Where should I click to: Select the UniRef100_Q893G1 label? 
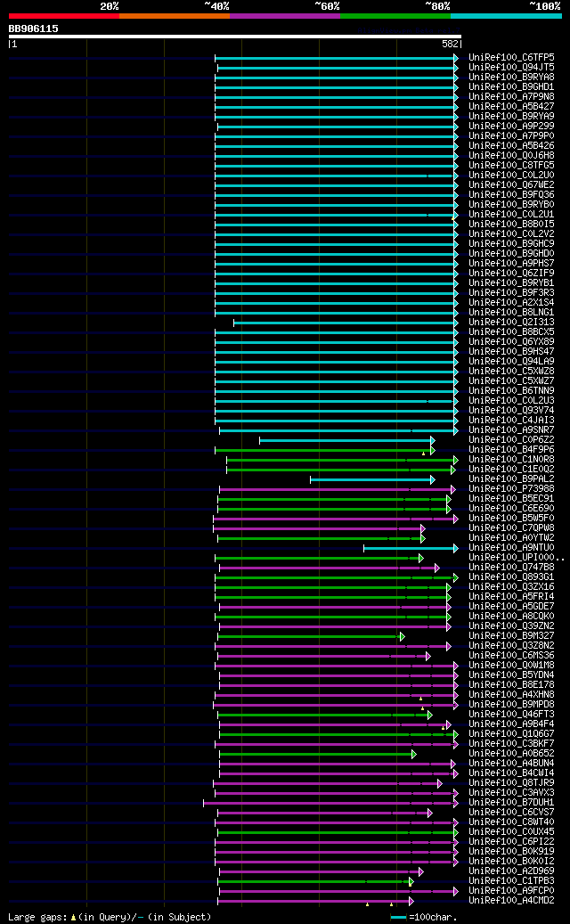point(511,576)
